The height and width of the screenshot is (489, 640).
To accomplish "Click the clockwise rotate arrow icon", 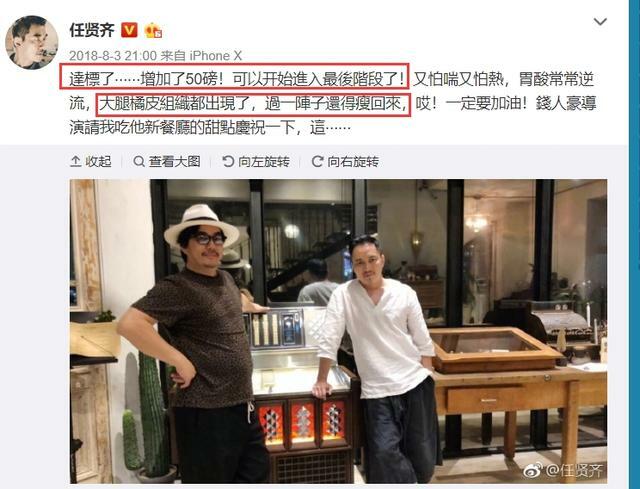I will click(x=317, y=162).
